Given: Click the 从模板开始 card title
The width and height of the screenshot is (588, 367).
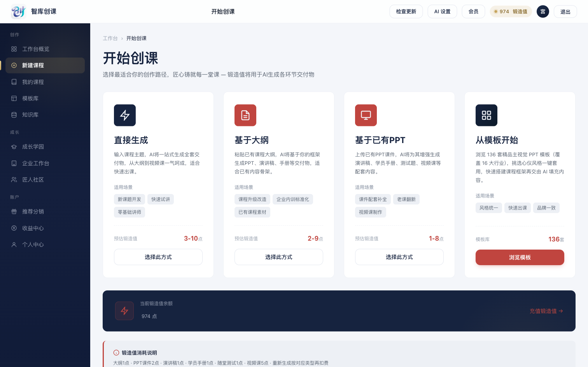Looking at the screenshot, I should pos(497,140).
